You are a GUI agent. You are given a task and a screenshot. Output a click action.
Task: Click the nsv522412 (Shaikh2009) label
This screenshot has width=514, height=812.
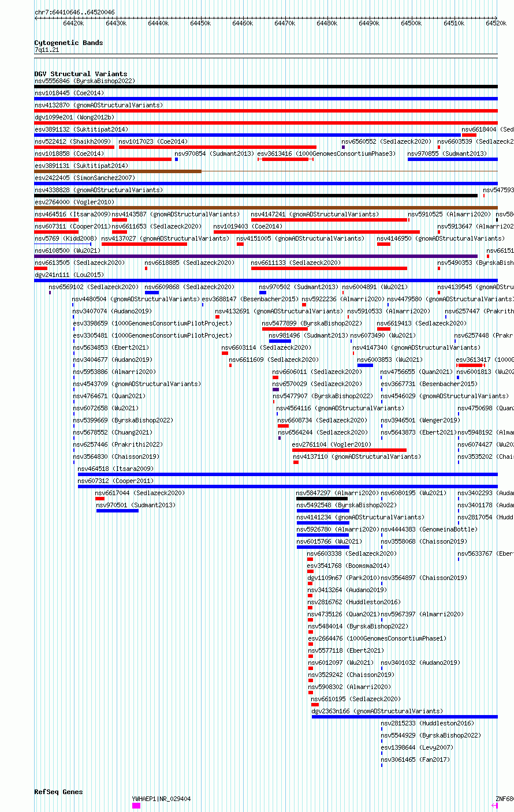click(x=73, y=141)
